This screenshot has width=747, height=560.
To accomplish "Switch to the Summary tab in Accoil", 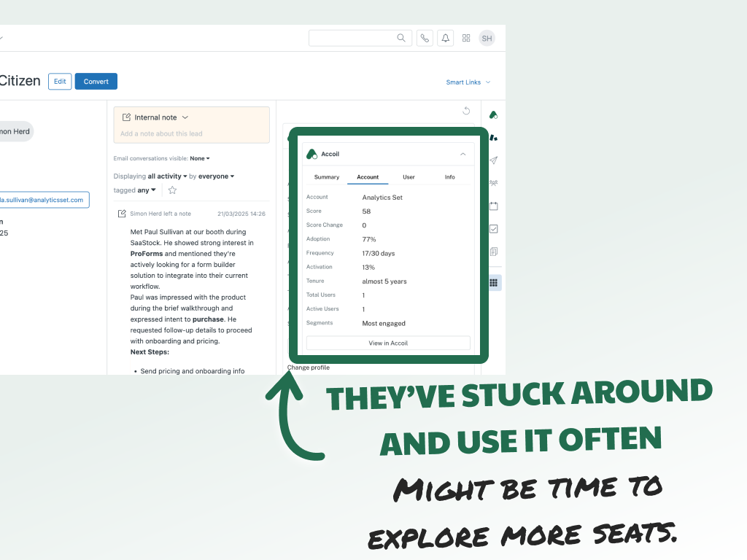I will click(327, 177).
